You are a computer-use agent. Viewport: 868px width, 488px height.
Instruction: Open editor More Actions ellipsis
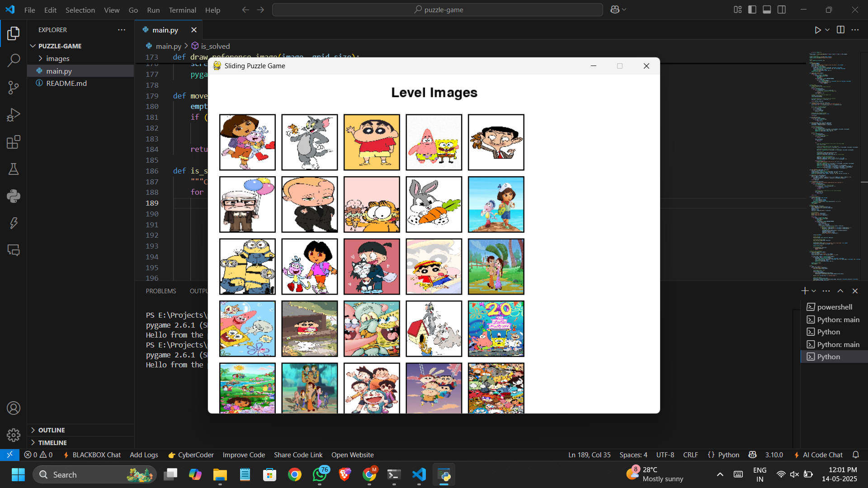point(855,30)
